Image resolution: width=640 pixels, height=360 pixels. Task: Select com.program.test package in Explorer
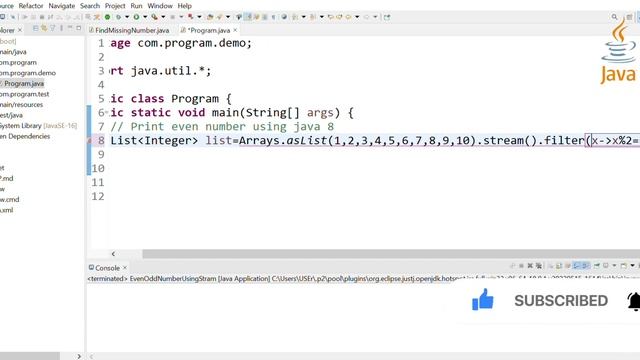pyautogui.click(x=24, y=94)
